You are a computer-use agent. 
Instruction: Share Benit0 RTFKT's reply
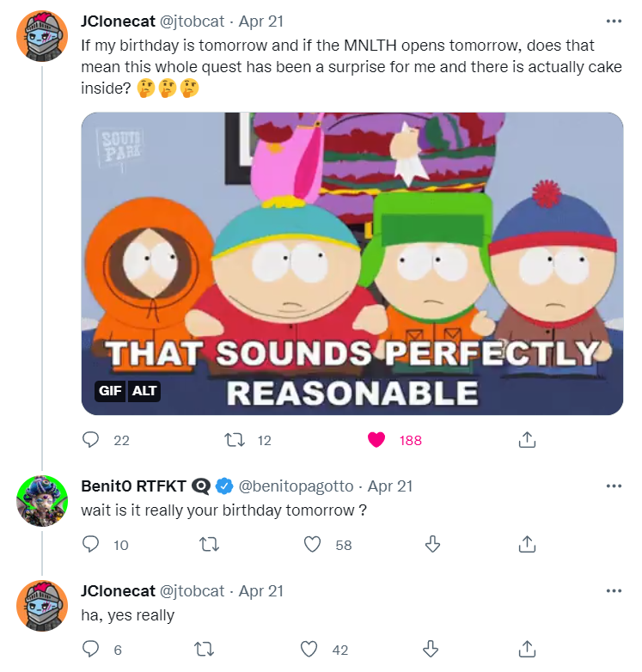(x=527, y=545)
